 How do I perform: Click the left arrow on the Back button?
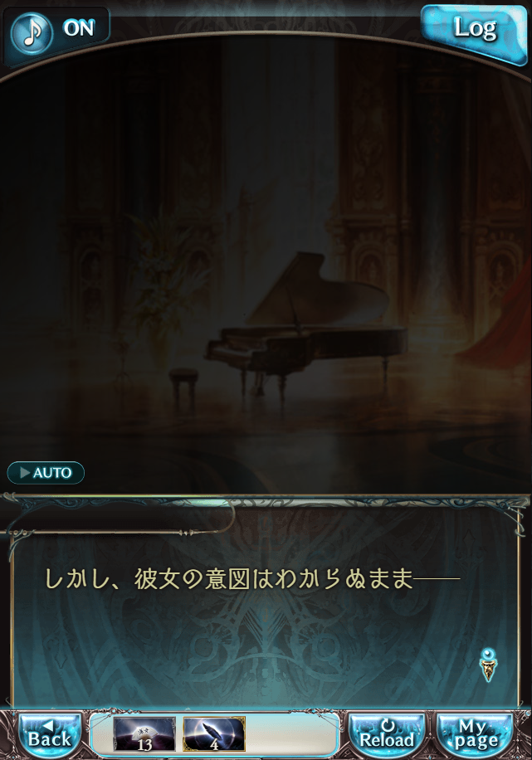click(48, 726)
